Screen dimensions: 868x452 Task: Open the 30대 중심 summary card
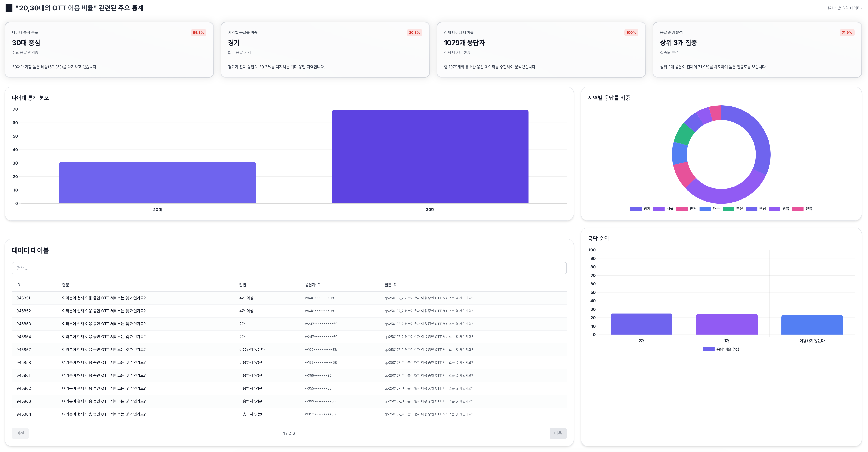click(109, 50)
